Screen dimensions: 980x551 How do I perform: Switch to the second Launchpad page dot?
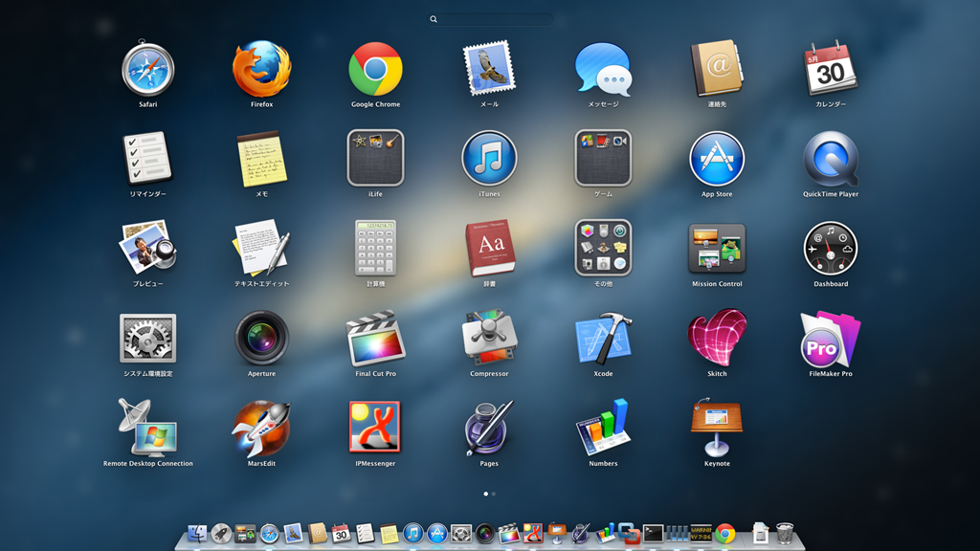(x=494, y=494)
